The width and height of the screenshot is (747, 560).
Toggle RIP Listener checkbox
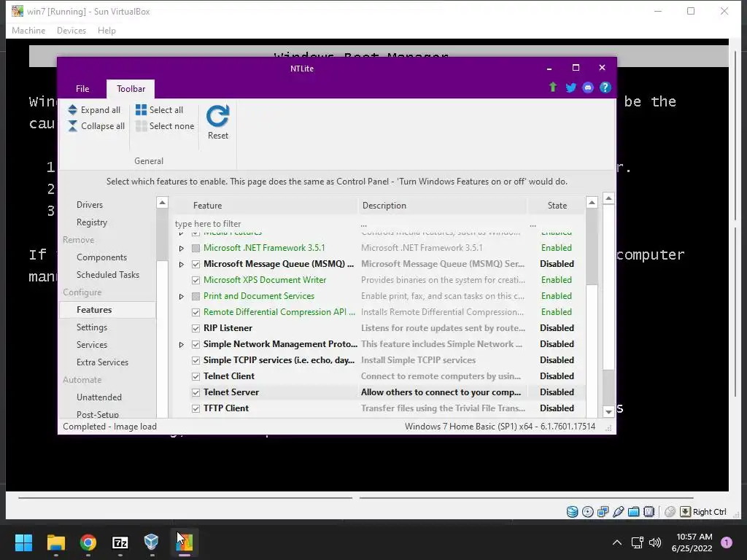coord(196,329)
